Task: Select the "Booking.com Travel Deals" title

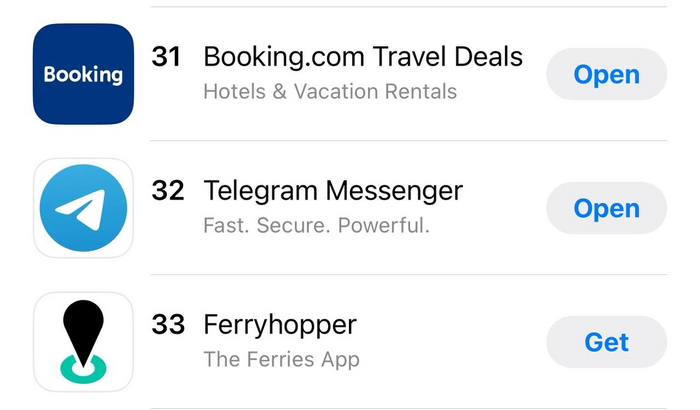Action: [x=362, y=56]
